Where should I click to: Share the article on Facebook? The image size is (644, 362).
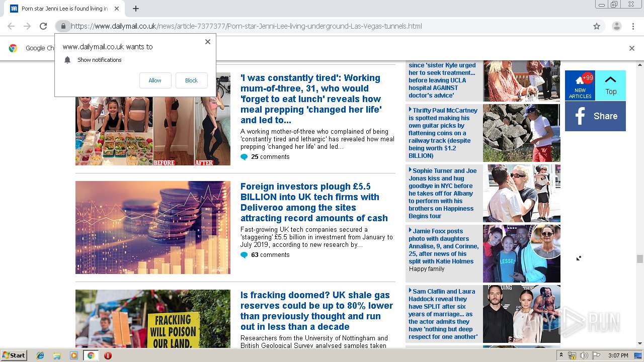pos(595,116)
